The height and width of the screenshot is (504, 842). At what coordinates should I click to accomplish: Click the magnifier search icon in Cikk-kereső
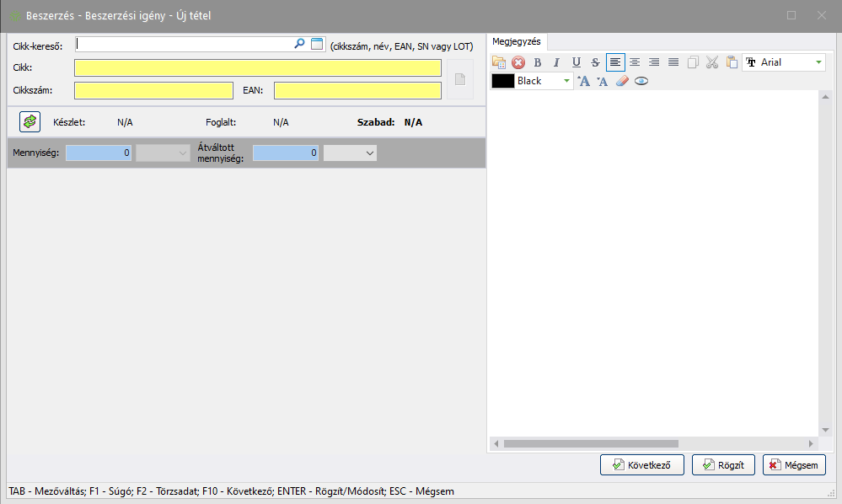point(299,44)
